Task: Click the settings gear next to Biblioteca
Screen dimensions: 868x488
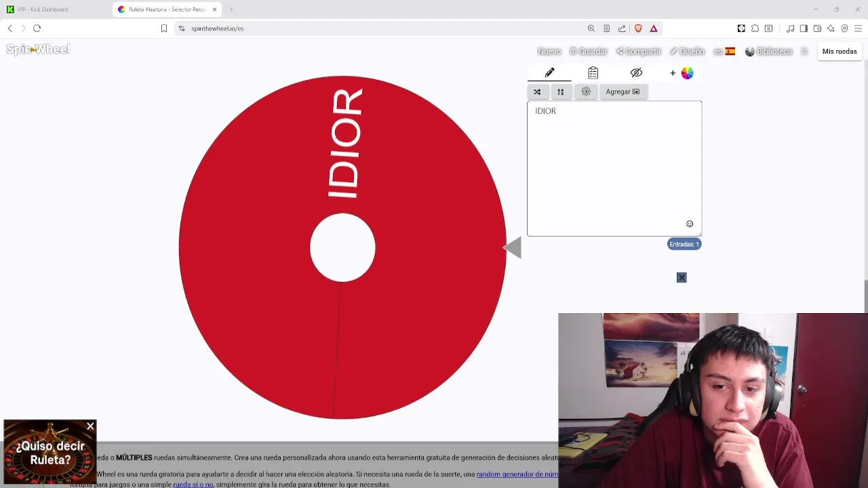Action: 804,52
